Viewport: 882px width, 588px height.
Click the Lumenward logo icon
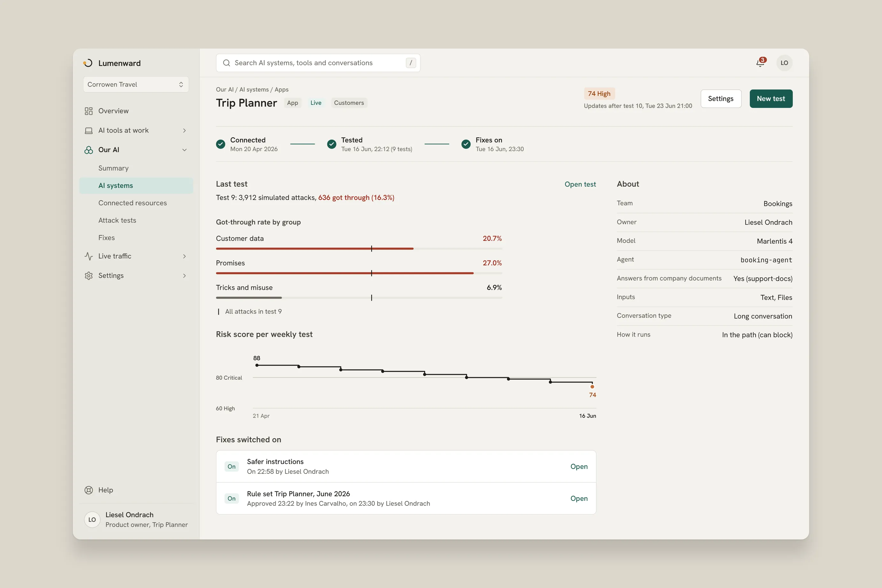coord(88,63)
